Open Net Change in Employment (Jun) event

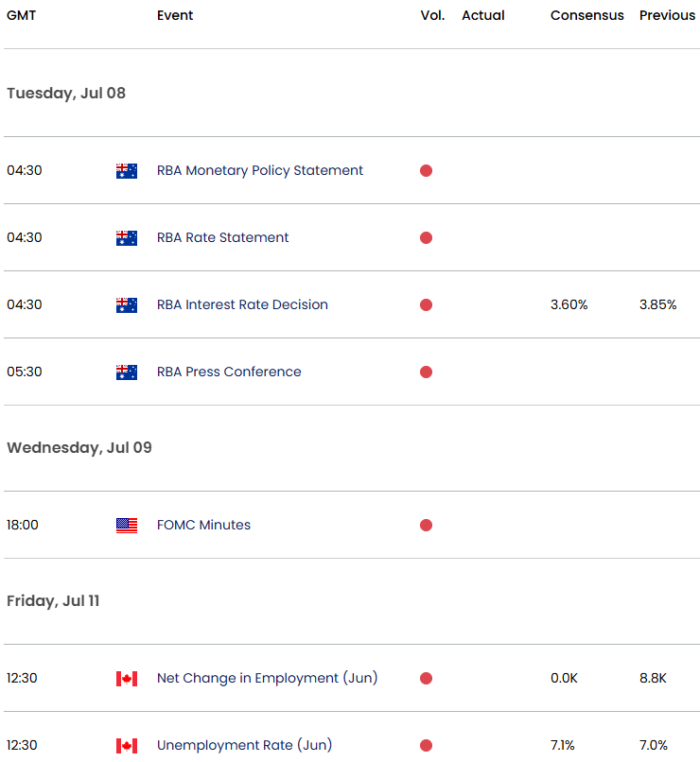tap(267, 679)
